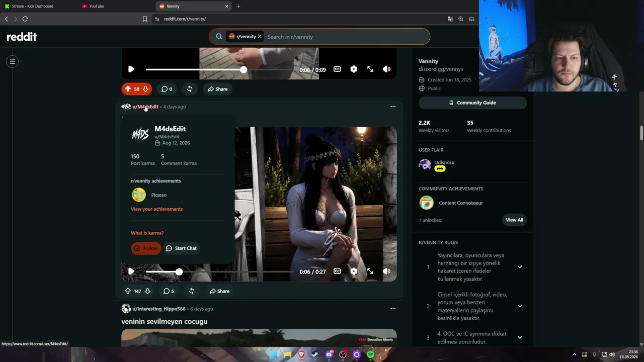Click the magnifier icon in the search bar

click(x=219, y=37)
